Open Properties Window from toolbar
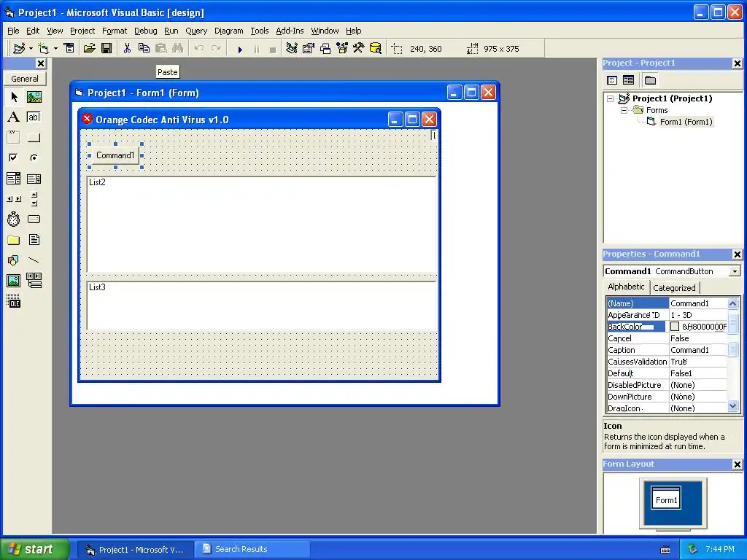 pyautogui.click(x=309, y=49)
